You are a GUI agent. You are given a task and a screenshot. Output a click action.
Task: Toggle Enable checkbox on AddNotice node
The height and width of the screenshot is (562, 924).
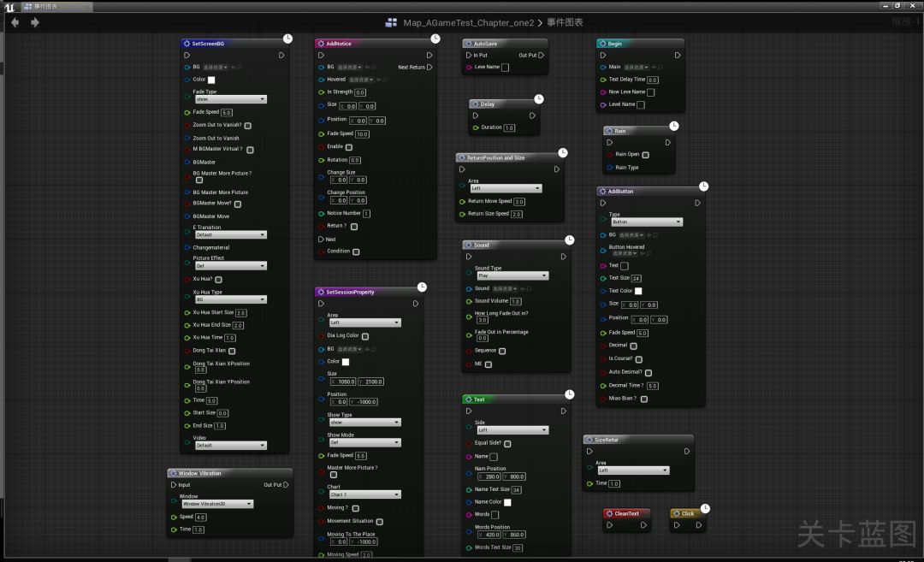click(x=349, y=146)
